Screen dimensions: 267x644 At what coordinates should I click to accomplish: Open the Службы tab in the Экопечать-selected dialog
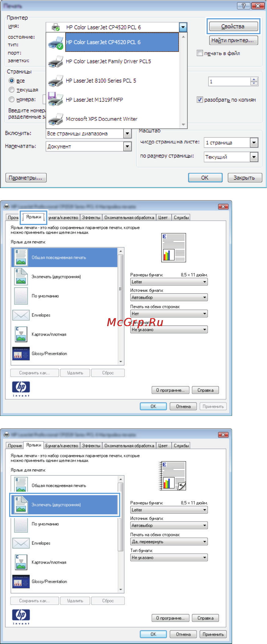pos(181,446)
